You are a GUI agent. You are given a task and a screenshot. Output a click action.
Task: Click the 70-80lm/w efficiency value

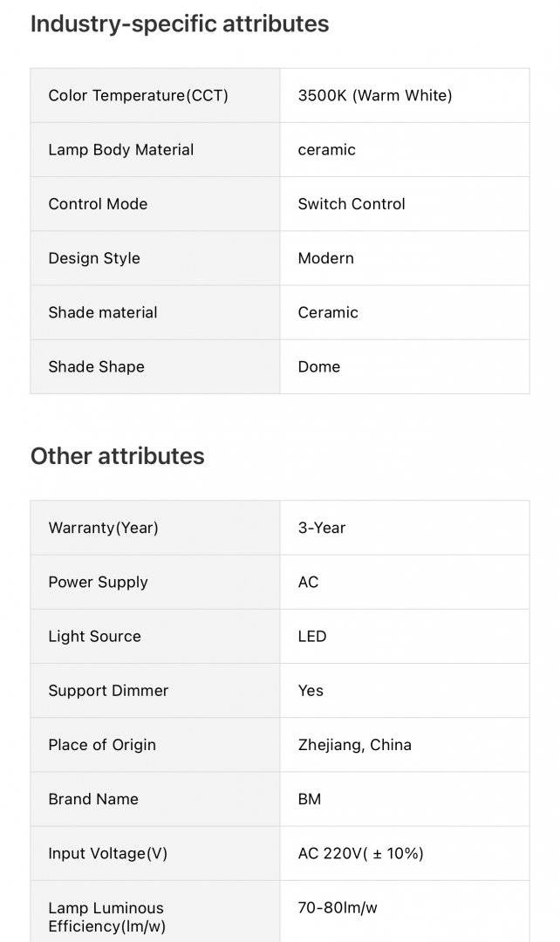click(338, 907)
